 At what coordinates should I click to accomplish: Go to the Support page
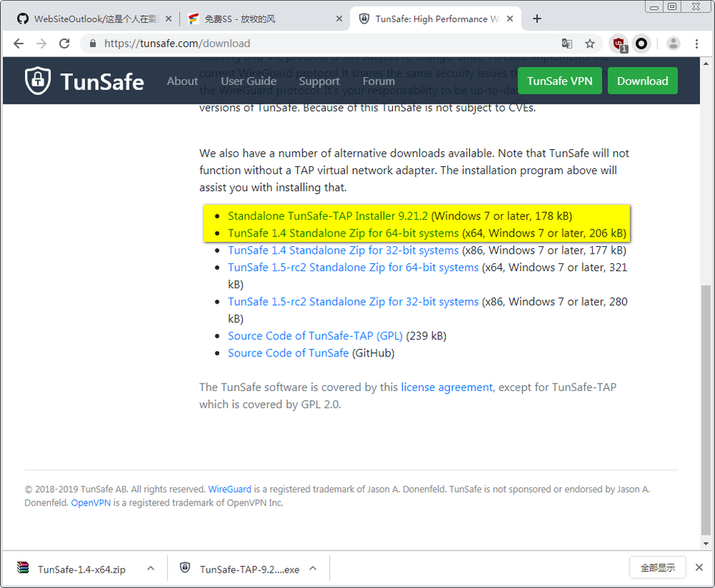319,81
